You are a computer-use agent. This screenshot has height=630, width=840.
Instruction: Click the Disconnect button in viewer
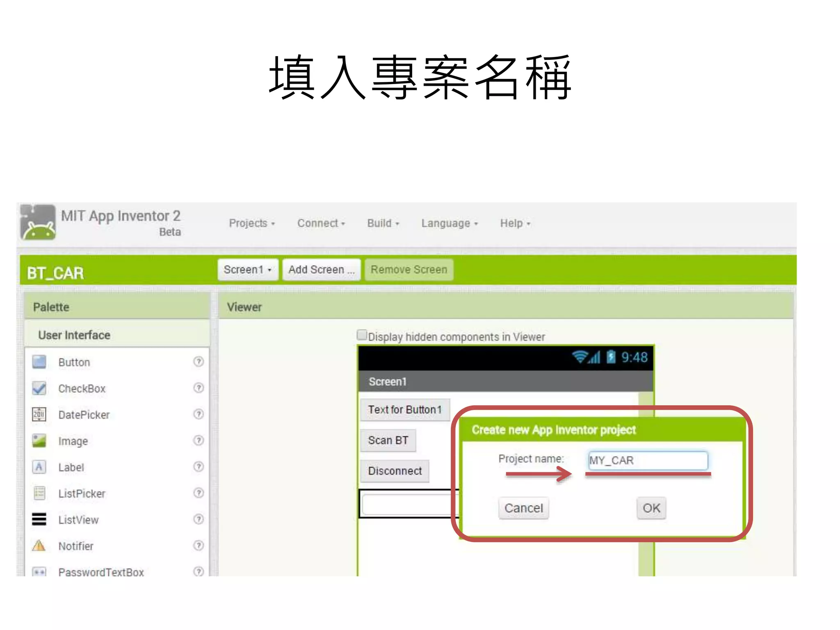(395, 471)
